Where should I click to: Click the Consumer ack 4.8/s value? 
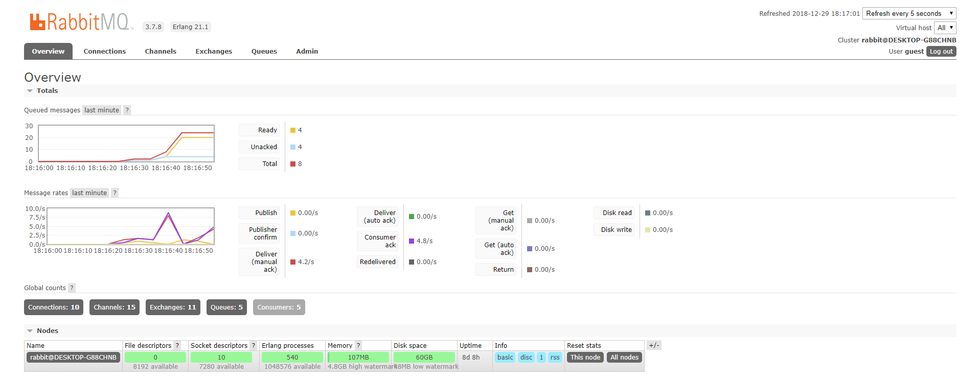point(424,241)
